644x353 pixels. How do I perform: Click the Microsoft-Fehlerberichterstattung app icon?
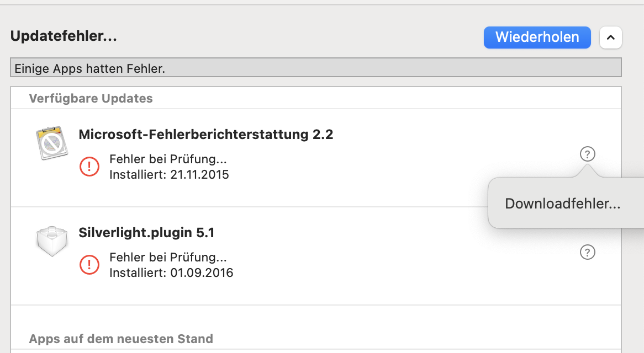51,143
